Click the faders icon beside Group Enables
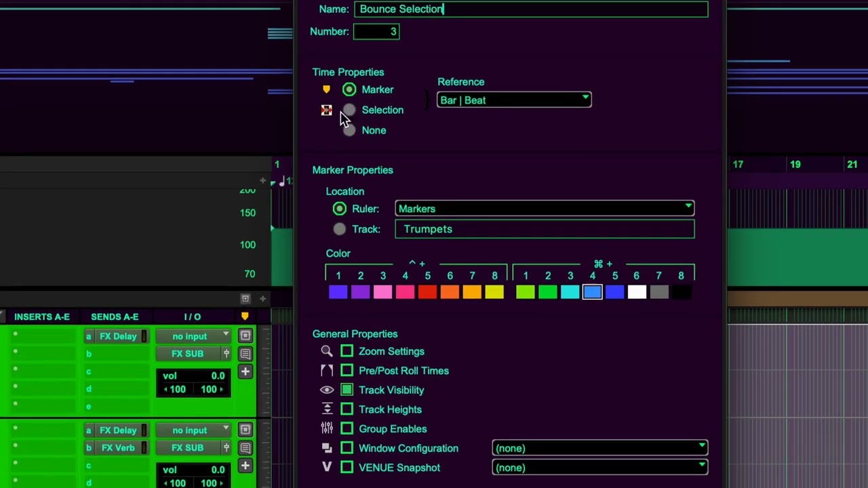Screen dimensions: 868x488 click(327, 428)
